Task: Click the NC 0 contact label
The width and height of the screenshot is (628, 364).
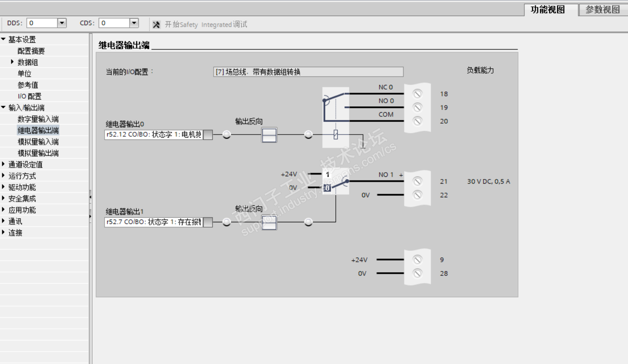Action: tap(386, 87)
